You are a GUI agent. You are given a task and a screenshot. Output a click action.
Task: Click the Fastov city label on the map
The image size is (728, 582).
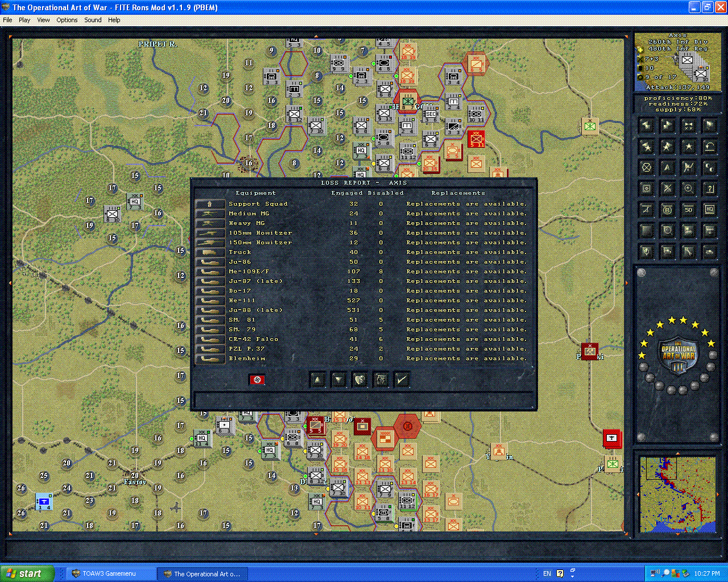tap(135, 482)
